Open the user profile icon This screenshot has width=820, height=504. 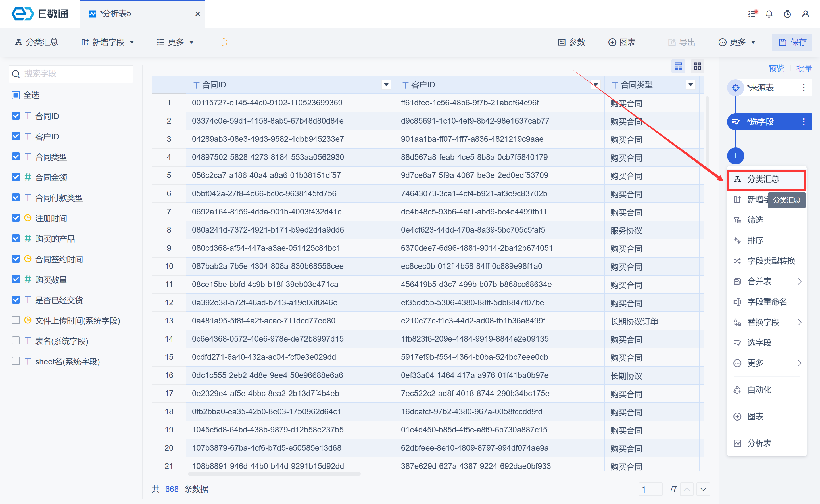coord(805,14)
